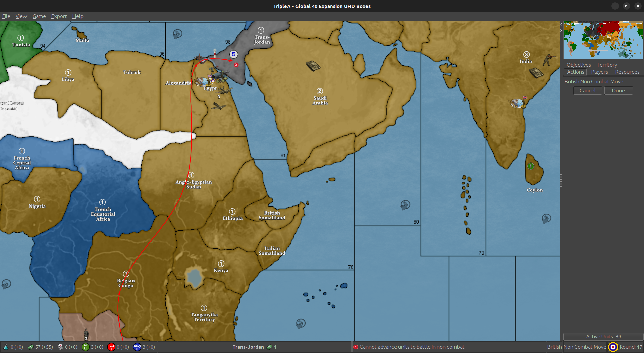Click the harbor dock icon near Alexandria
The image size is (644, 353).
click(202, 59)
